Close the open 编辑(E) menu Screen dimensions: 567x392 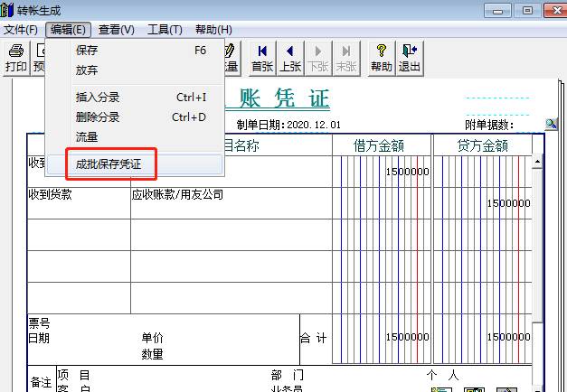point(68,30)
